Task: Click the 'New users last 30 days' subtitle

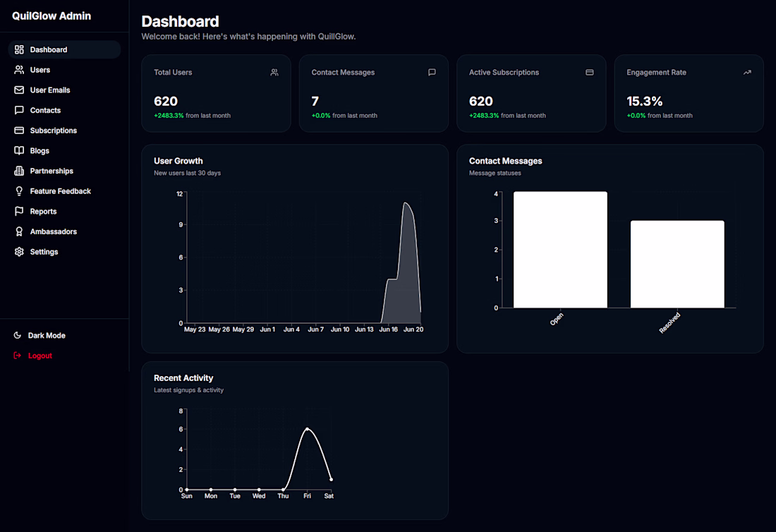Action: coord(187,173)
